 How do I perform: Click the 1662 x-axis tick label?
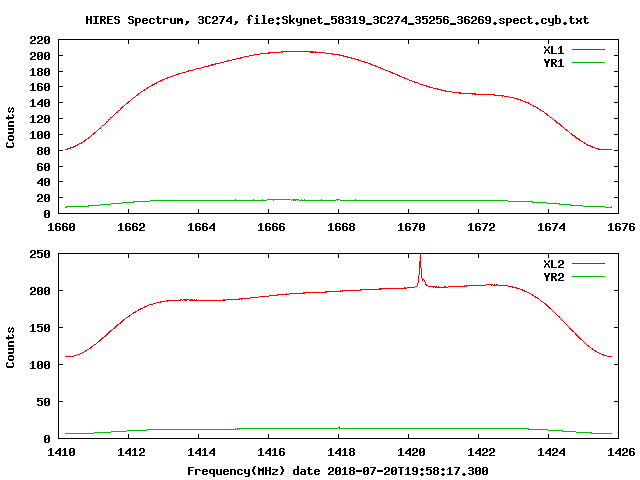(131, 227)
